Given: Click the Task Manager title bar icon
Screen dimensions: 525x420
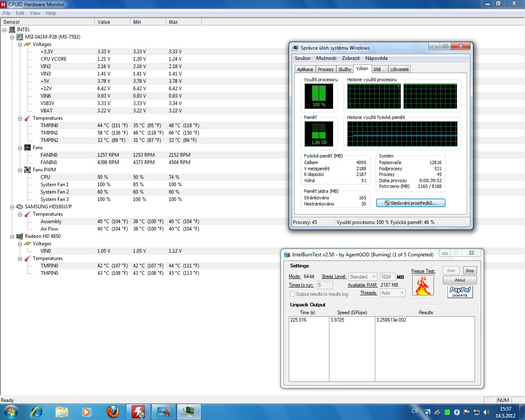Looking at the screenshot, I should [295, 48].
